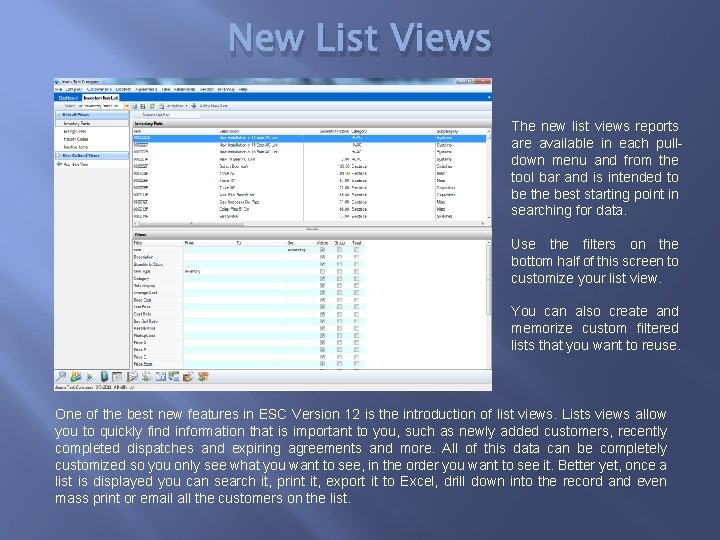720x540 pixels.
Task: Click the plus icon beside Add New View
Action: pyautogui.click(x=59, y=164)
